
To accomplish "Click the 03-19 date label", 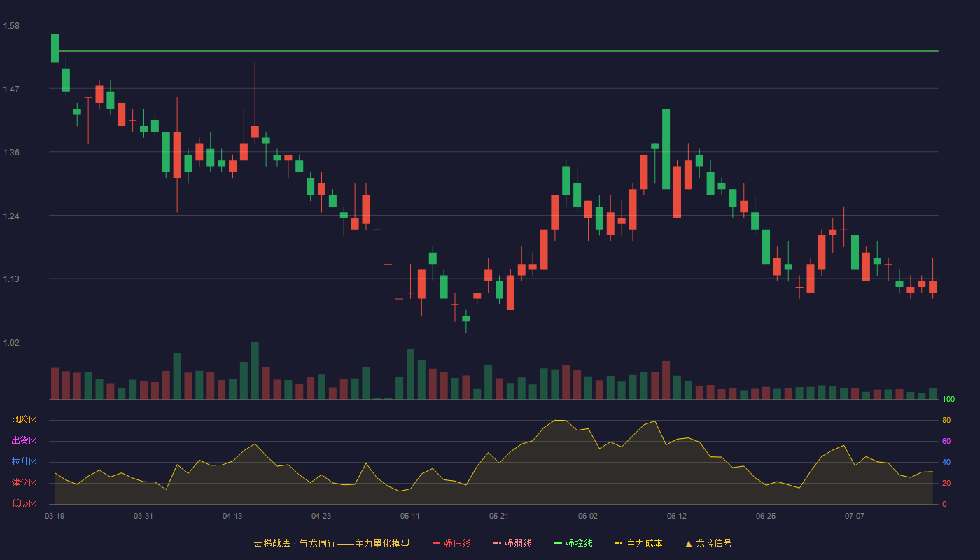I will 55,516.
